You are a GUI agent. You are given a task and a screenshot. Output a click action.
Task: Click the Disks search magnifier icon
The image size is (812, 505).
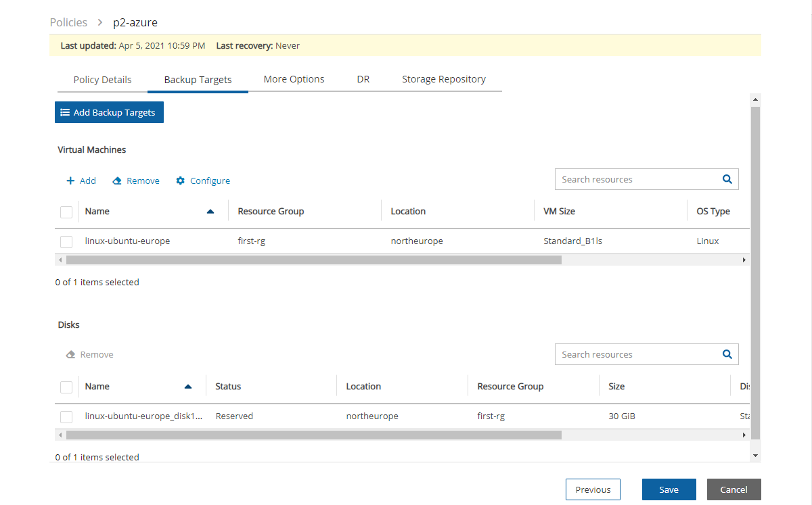pyautogui.click(x=727, y=354)
